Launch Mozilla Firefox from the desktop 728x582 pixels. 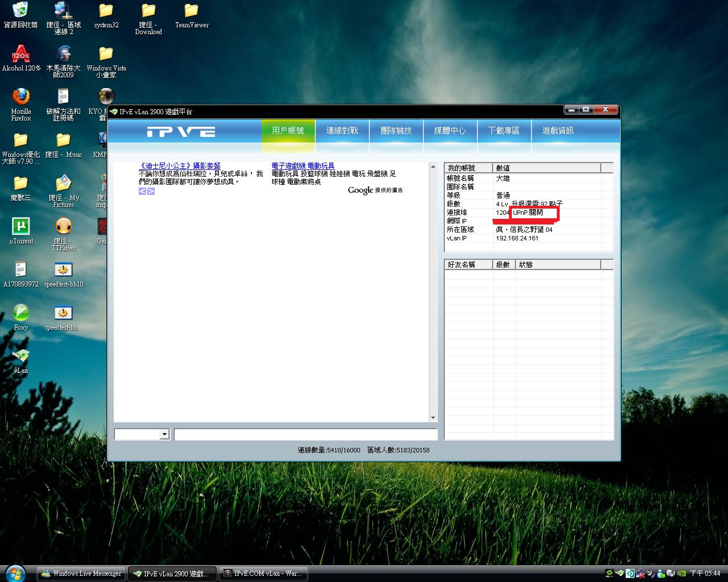pos(21,105)
